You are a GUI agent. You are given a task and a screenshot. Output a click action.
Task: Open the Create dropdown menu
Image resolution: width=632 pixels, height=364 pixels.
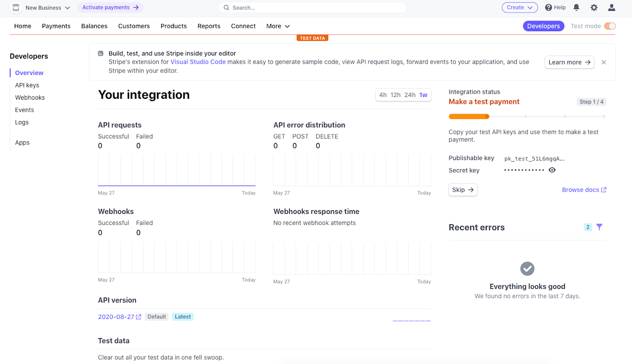pyautogui.click(x=520, y=8)
